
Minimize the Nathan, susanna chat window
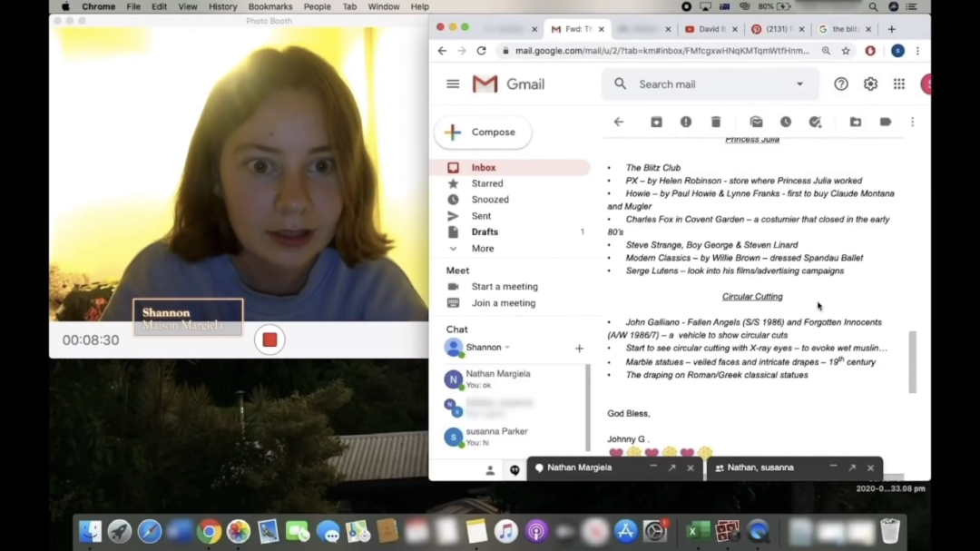click(833, 467)
